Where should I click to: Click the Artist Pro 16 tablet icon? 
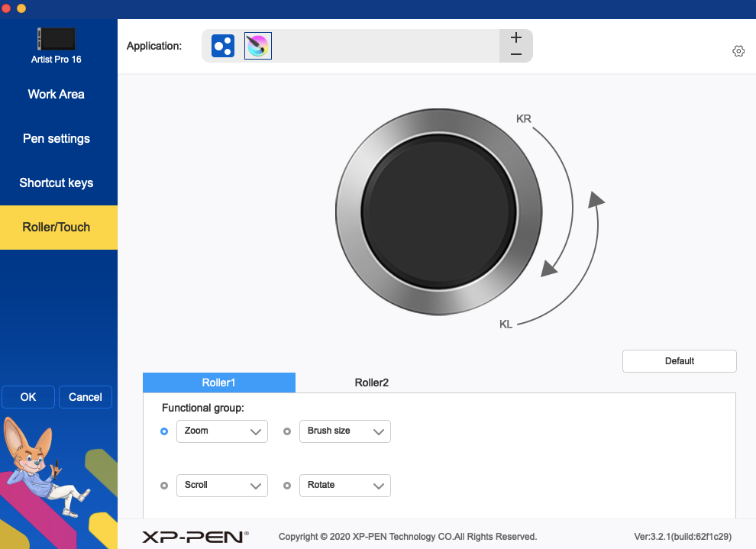coord(56,39)
